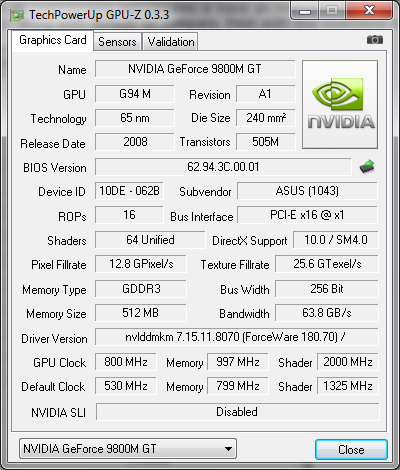Click the TechPowerUp GPU-Z 0.3.3 title text
Image resolution: width=400 pixels, height=470 pixels.
(99, 15)
